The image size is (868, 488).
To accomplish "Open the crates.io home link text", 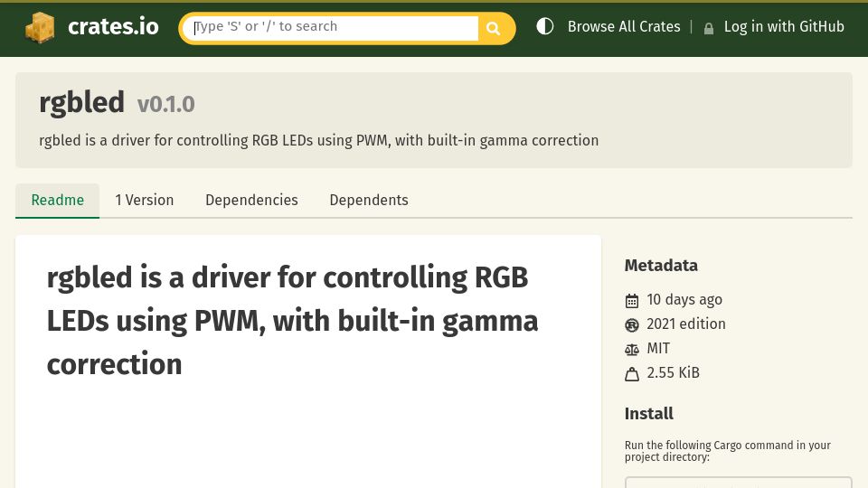I will click(113, 26).
